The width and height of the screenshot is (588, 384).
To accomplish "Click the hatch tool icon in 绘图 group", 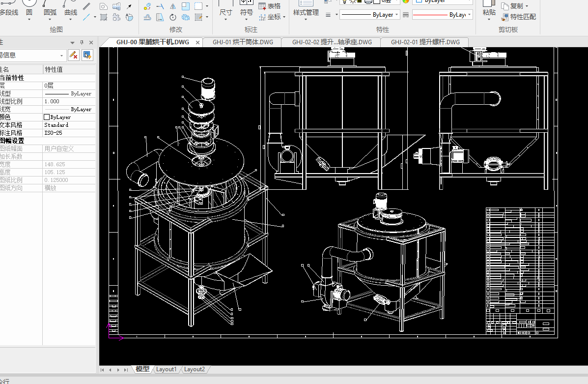I will point(104,18).
